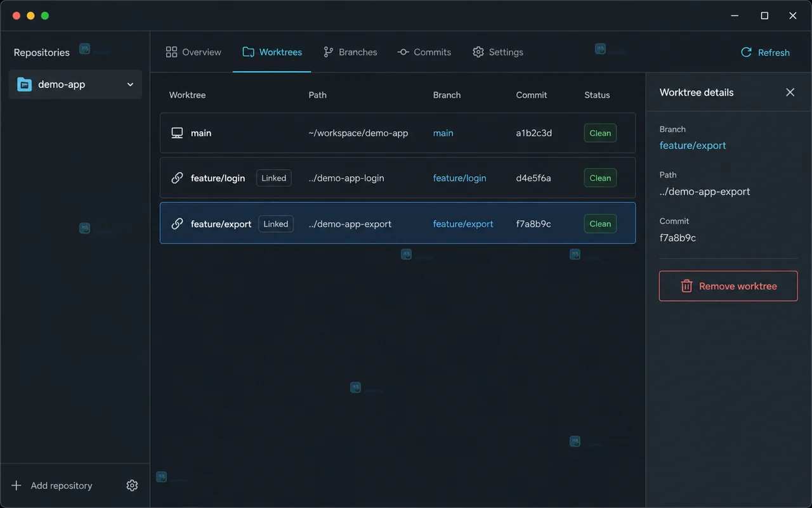The height and width of the screenshot is (508, 812).
Task: Click the green zoom window dot
Action: pos(45,16)
